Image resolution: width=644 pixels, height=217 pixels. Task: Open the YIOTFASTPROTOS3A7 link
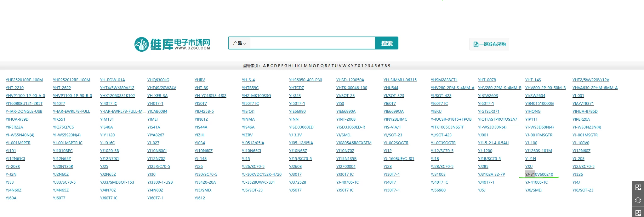(498, 119)
